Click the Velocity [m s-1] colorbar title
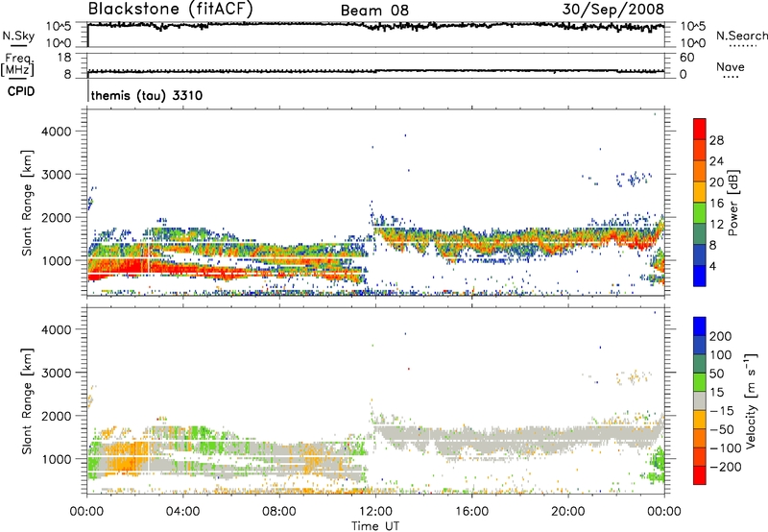Screen dimensions: 768x532 [x=750, y=400]
